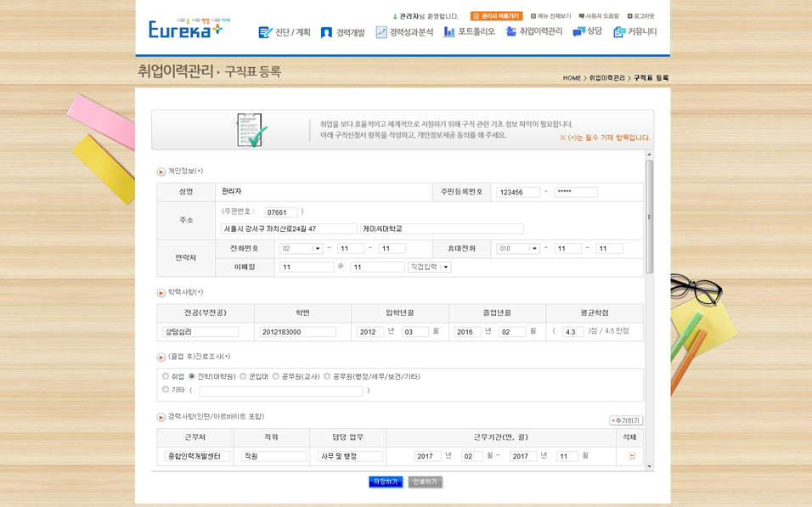Image resolution: width=812 pixels, height=507 pixels.
Task: Click the 경력개발 menu icon
Action: tap(326, 32)
